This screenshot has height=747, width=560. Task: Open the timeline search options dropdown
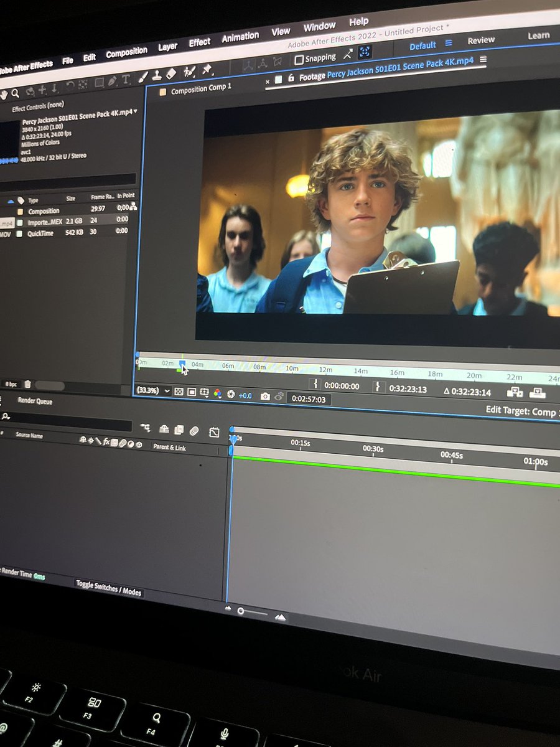pyautogui.click(x=6, y=416)
